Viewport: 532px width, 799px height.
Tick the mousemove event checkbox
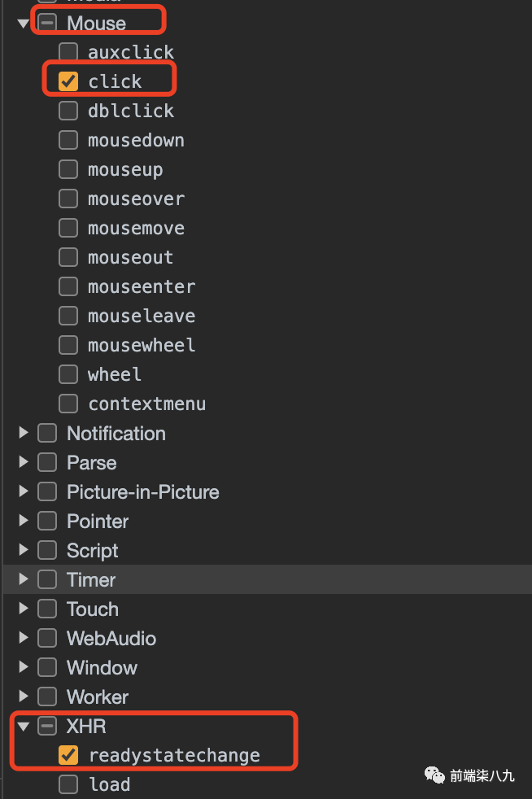tap(68, 228)
